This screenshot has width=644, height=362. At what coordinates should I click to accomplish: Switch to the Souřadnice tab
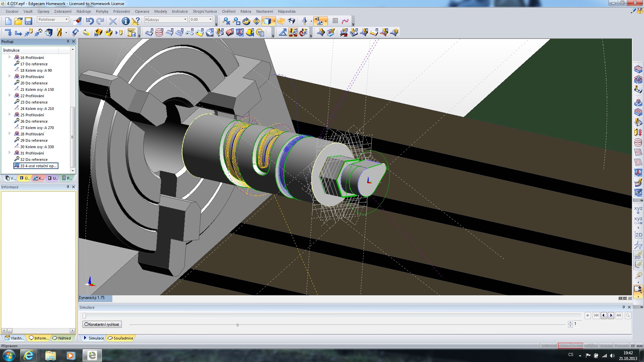(120, 338)
